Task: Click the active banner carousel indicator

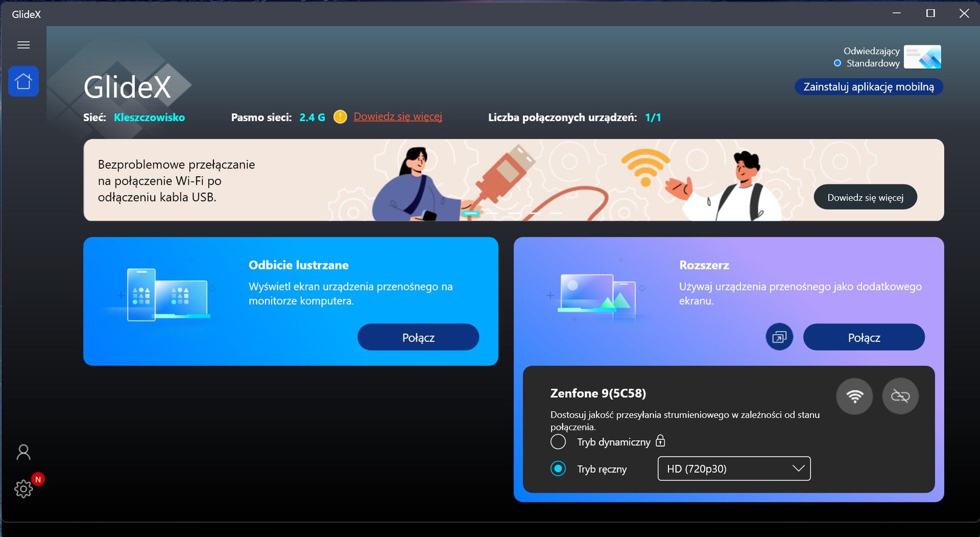Action: coord(471,213)
